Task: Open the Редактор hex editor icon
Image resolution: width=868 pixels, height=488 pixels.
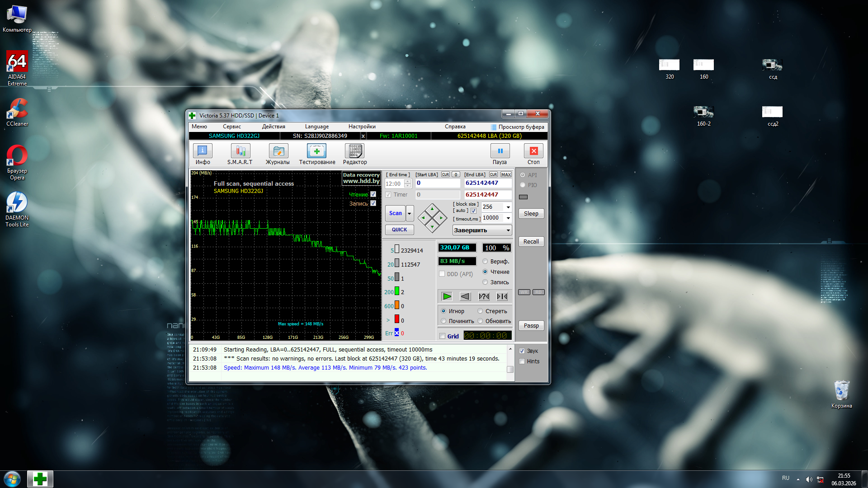Action: click(354, 151)
